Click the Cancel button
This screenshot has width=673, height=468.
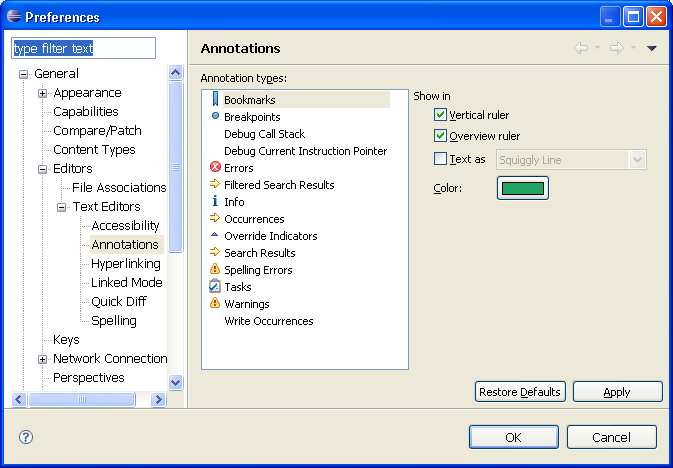(612, 437)
